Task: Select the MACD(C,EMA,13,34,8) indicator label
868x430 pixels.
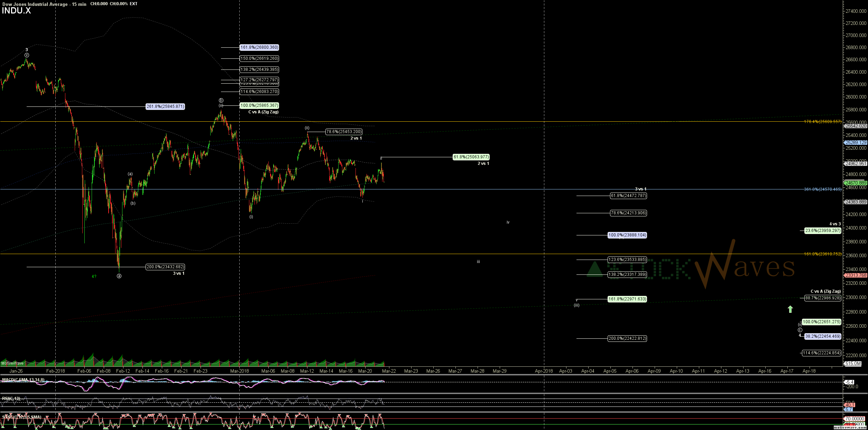Action: [x=23, y=380]
